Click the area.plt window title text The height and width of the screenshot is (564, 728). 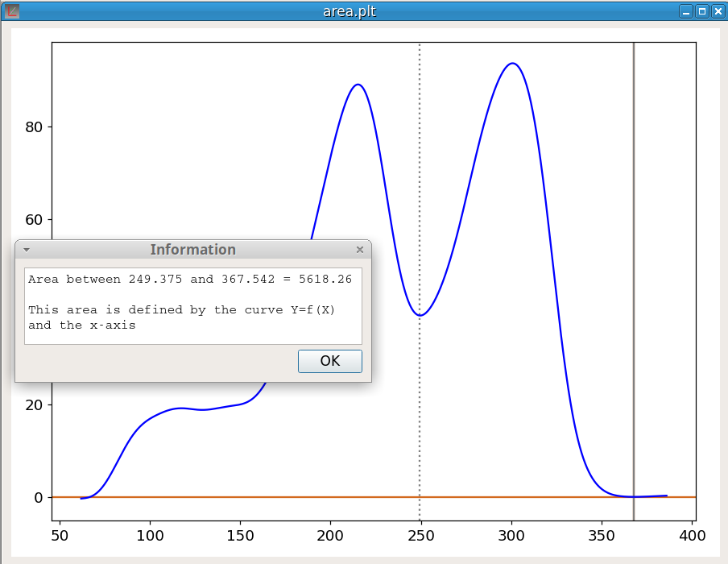350,11
